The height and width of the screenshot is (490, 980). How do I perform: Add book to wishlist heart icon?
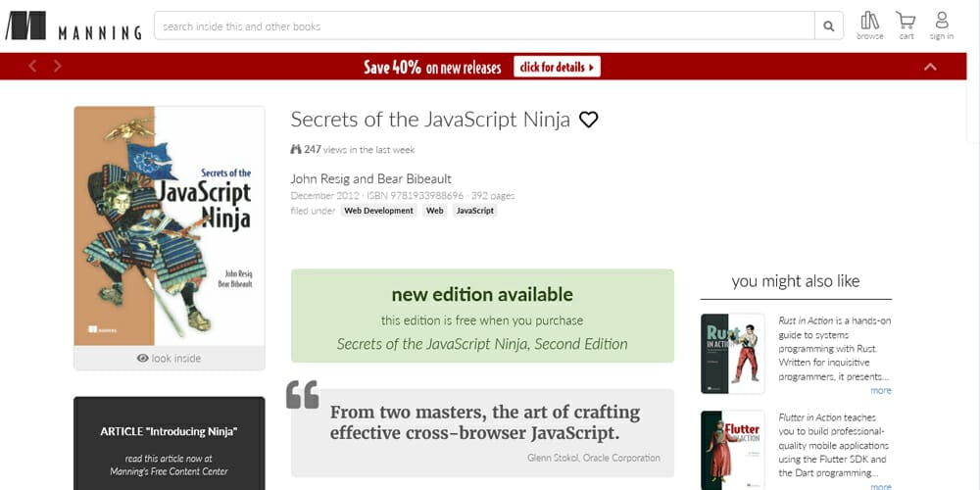pos(588,120)
